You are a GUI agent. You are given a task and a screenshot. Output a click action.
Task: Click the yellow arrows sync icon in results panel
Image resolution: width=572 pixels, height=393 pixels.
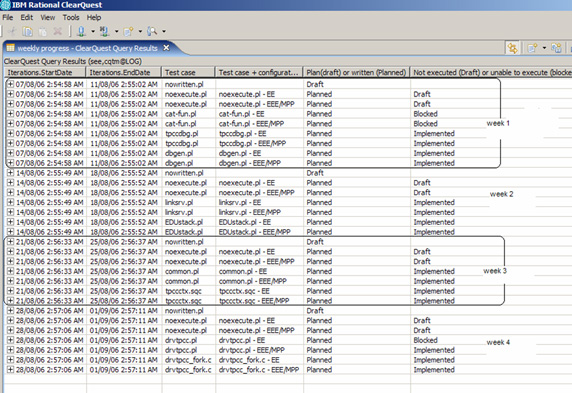513,48
